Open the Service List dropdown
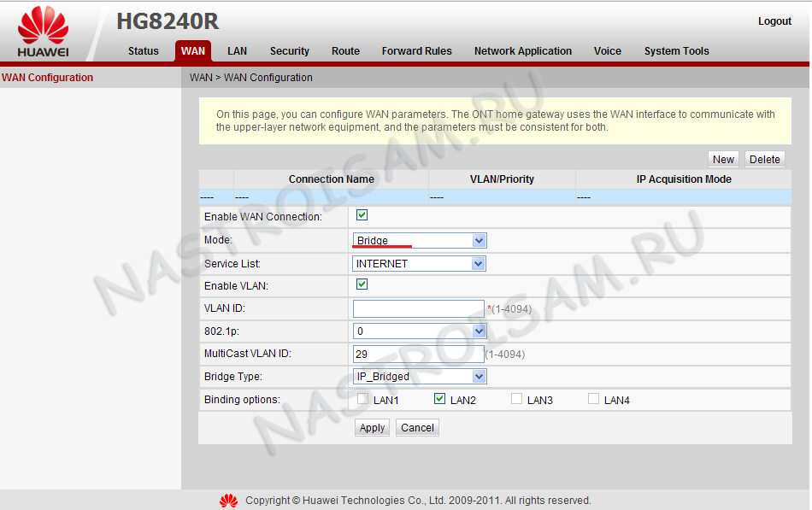The height and width of the screenshot is (510, 812). (419, 264)
